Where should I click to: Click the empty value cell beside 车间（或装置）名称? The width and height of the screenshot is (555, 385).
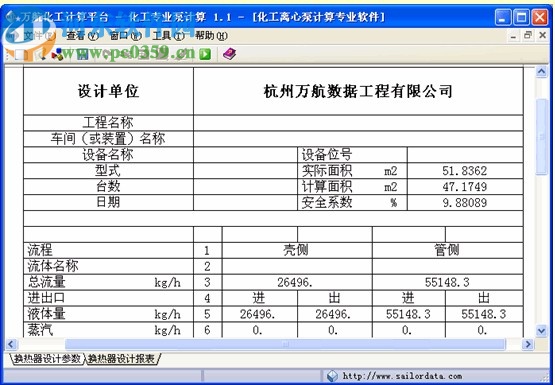point(358,139)
